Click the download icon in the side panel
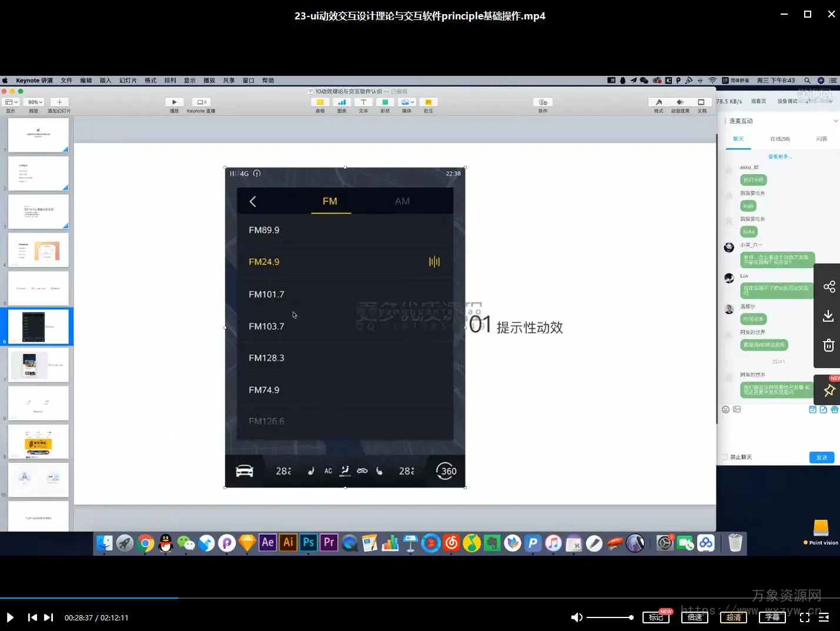This screenshot has width=840, height=631. [828, 316]
